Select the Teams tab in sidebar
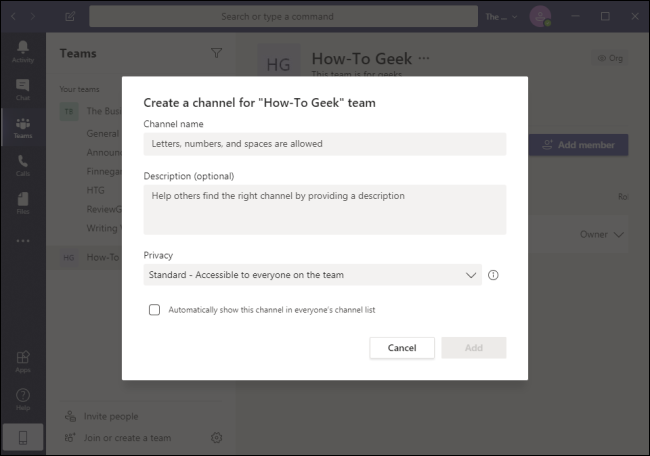 22,127
